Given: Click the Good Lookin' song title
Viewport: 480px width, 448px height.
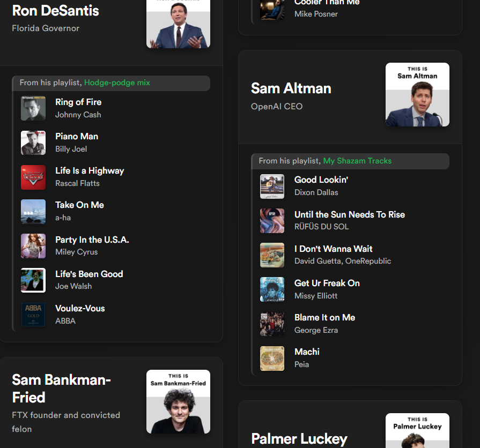Looking at the screenshot, I should 321,180.
